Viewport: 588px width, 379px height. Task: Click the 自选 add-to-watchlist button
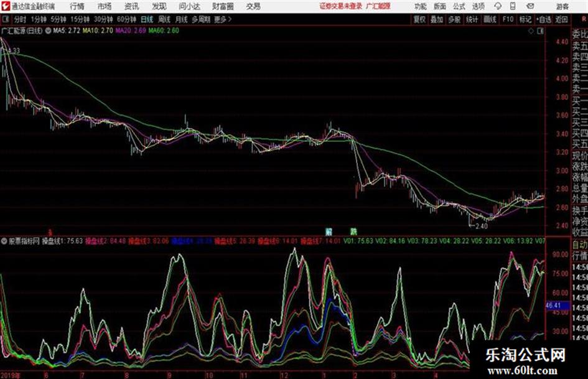pos(543,19)
